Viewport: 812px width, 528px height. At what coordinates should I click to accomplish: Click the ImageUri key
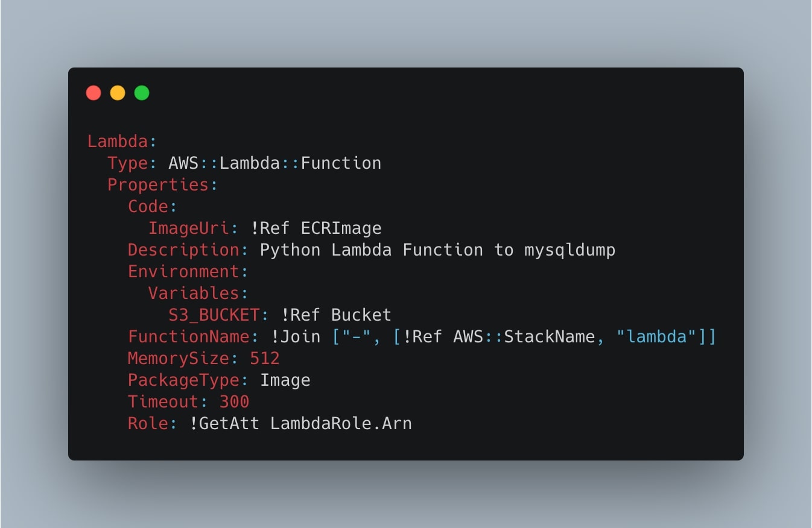(188, 228)
